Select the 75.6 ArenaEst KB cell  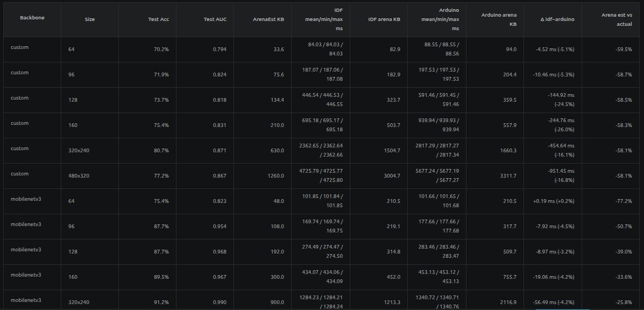tap(279, 75)
